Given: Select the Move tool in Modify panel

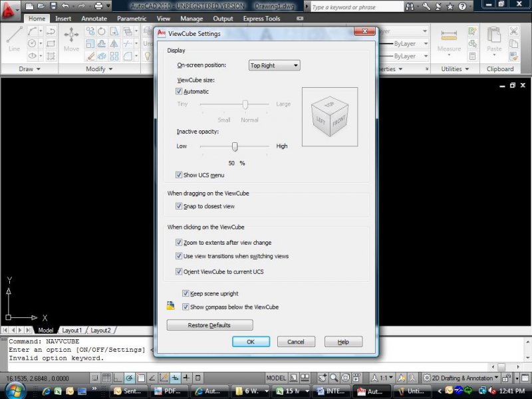Looking at the screenshot, I should 71,39.
